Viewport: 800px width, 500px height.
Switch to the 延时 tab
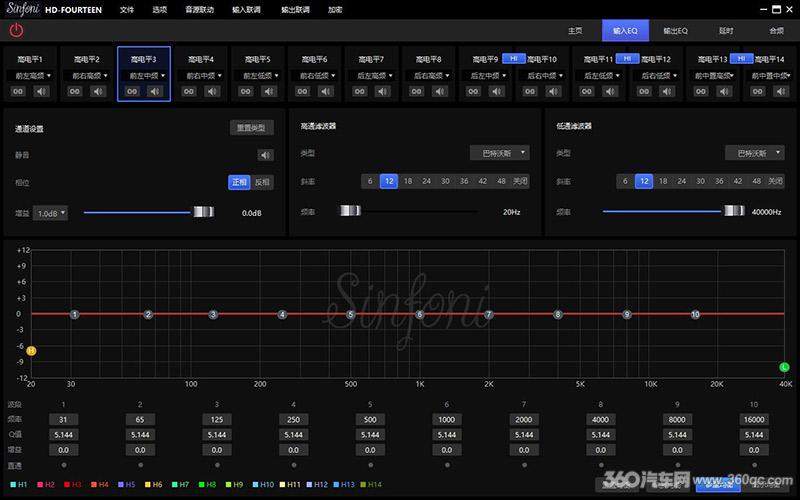726,31
